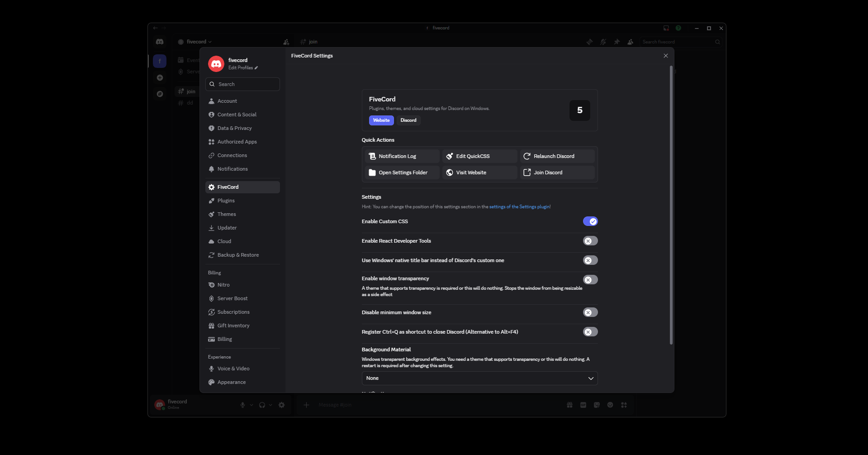This screenshot has width=868, height=455.
Task: Open the Themes page
Action: 242,214
